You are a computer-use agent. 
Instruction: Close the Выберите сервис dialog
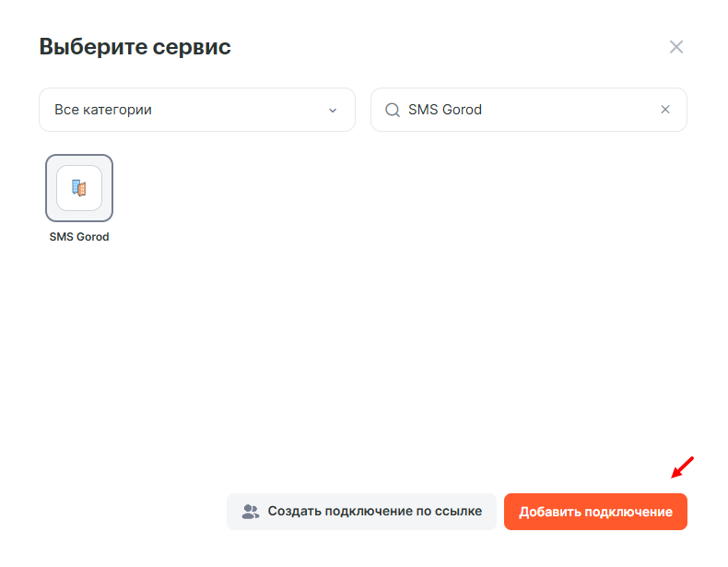(676, 47)
